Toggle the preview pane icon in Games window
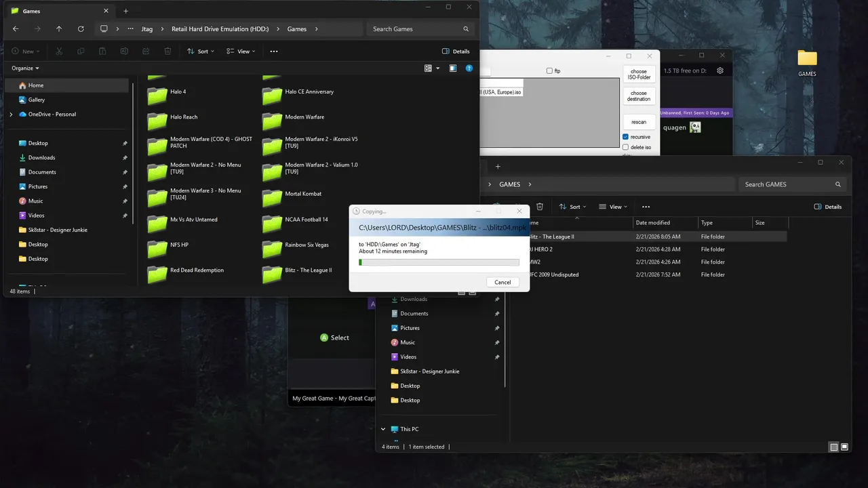Viewport: 868px width, 488px height. click(x=453, y=68)
